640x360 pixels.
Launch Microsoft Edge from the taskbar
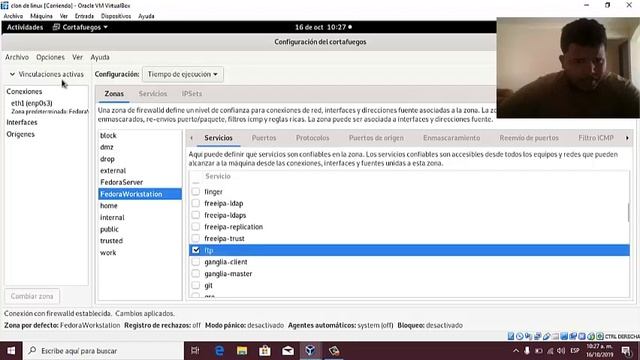(219, 351)
